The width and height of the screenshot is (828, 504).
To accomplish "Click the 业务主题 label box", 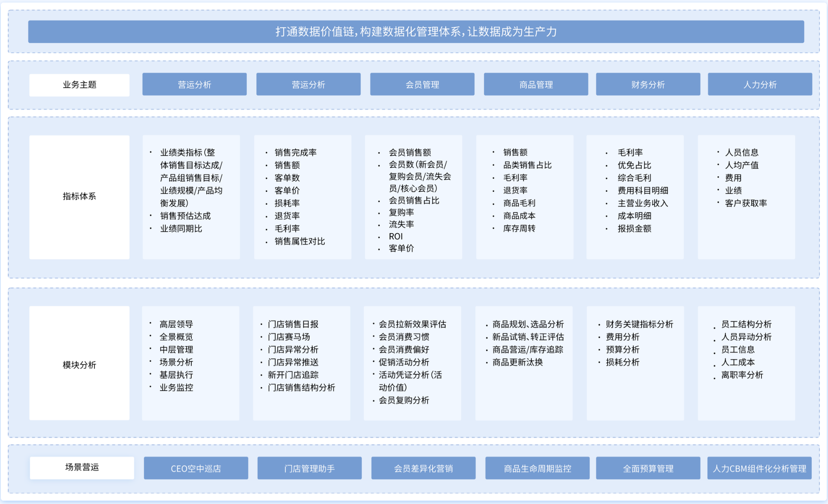I will (79, 85).
